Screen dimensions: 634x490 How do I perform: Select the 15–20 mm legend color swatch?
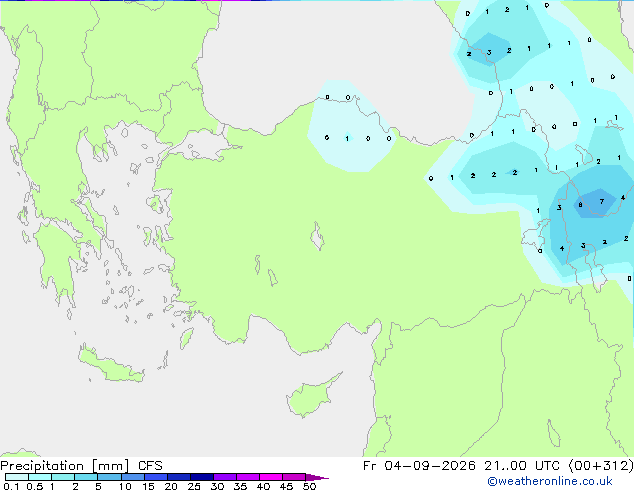[x=155, y=477]
